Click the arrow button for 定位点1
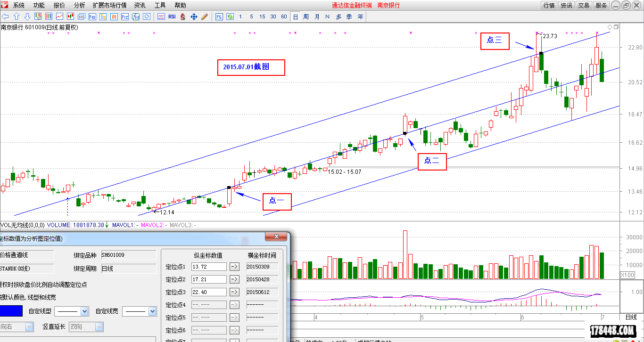The image size is (644, 342). tap(234, 267)
